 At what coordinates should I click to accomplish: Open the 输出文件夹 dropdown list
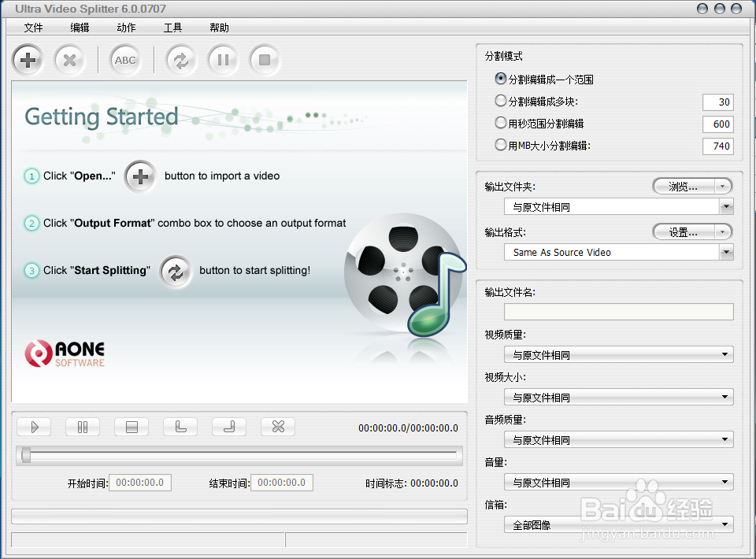tap(726, 207)
